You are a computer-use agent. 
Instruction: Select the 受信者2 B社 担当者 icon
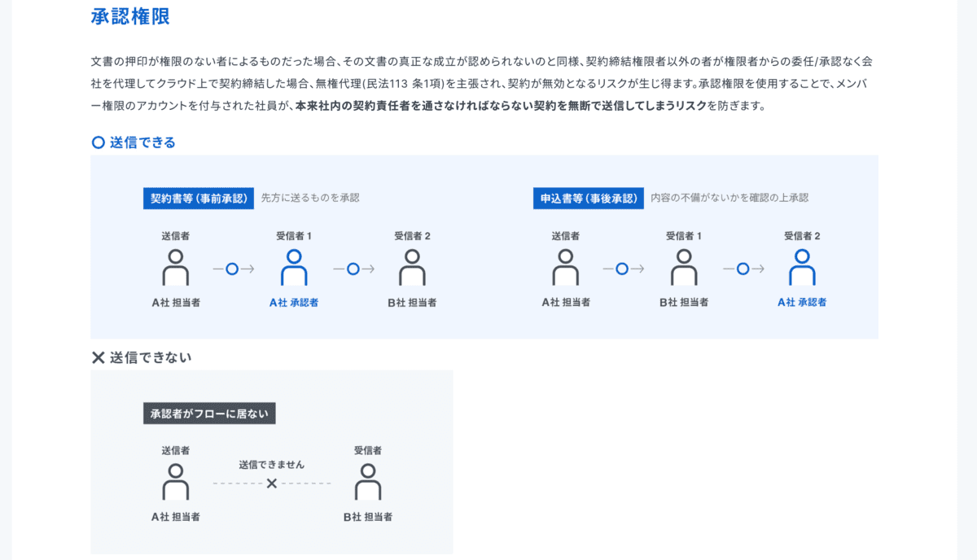tap(414, 269)
